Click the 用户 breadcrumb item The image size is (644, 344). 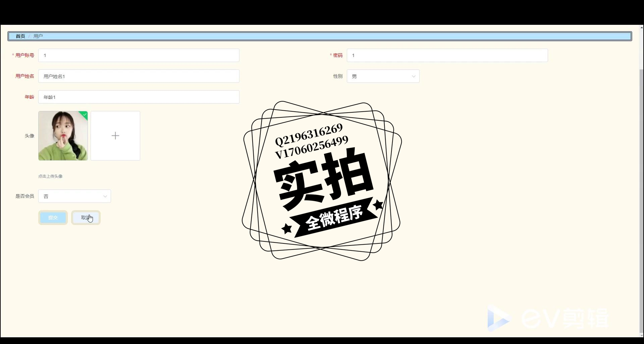[x=38, y=36]
